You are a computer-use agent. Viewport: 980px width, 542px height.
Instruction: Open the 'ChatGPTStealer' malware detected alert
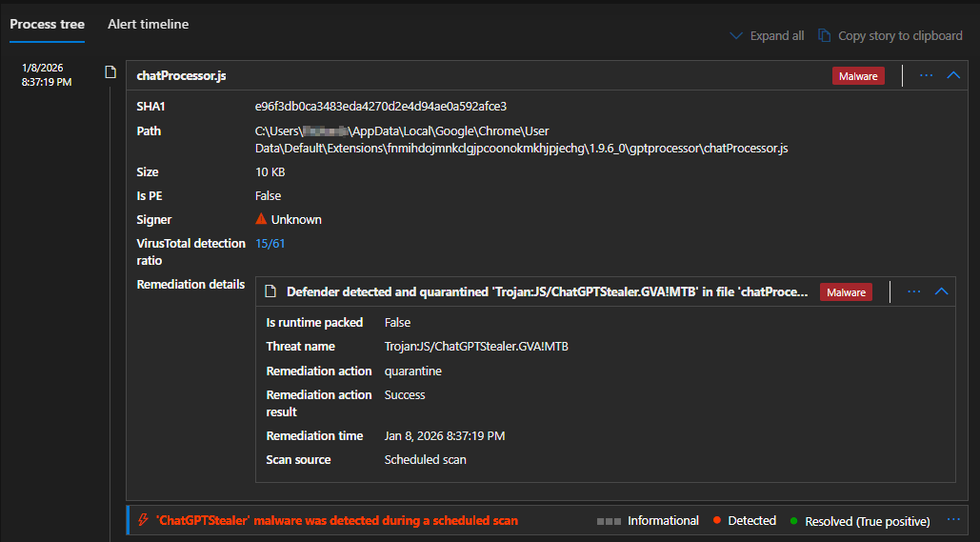[337, 521]
